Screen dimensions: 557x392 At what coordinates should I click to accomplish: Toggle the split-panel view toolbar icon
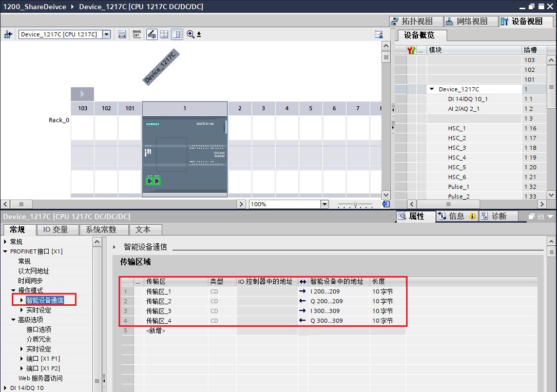coord(177,34)
